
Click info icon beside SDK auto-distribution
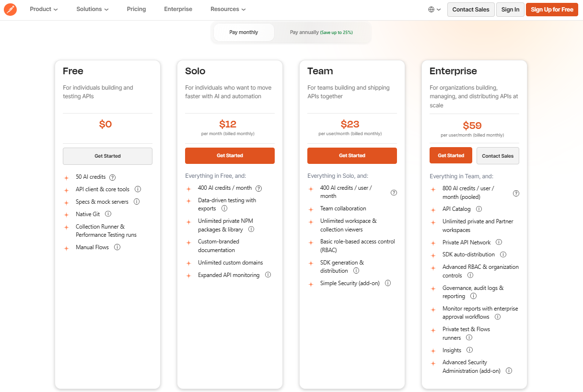(503, 254)
